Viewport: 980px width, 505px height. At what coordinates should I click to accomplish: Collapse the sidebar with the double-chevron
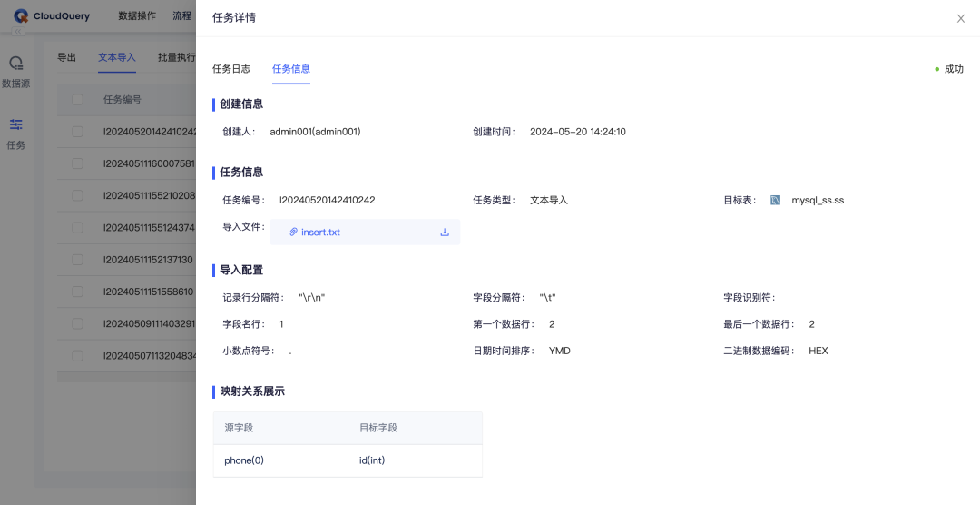pyautogui.click(x=18, y=31)
